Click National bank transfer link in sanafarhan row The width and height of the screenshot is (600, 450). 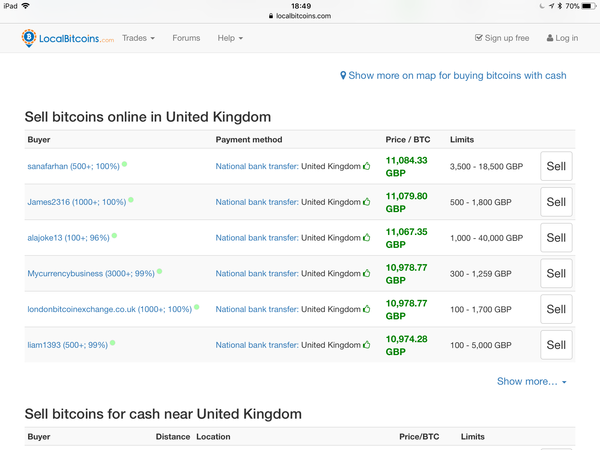coord(257,166)
